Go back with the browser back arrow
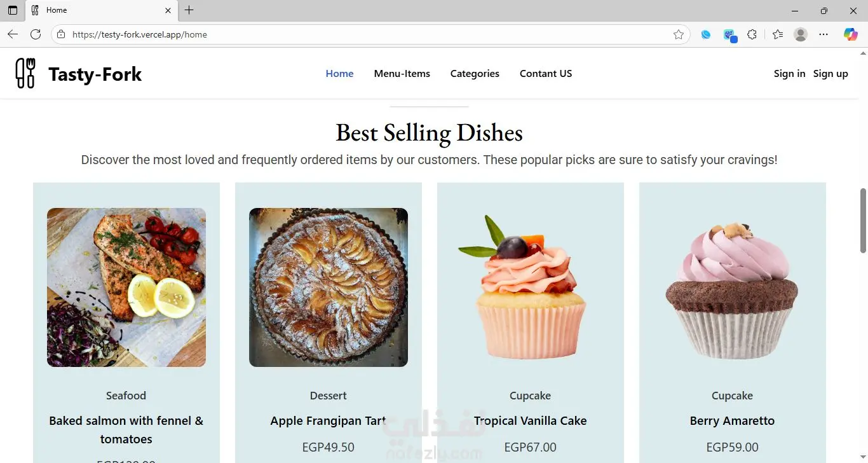Viewport: 868px width, 463px height. coord(13,34)
